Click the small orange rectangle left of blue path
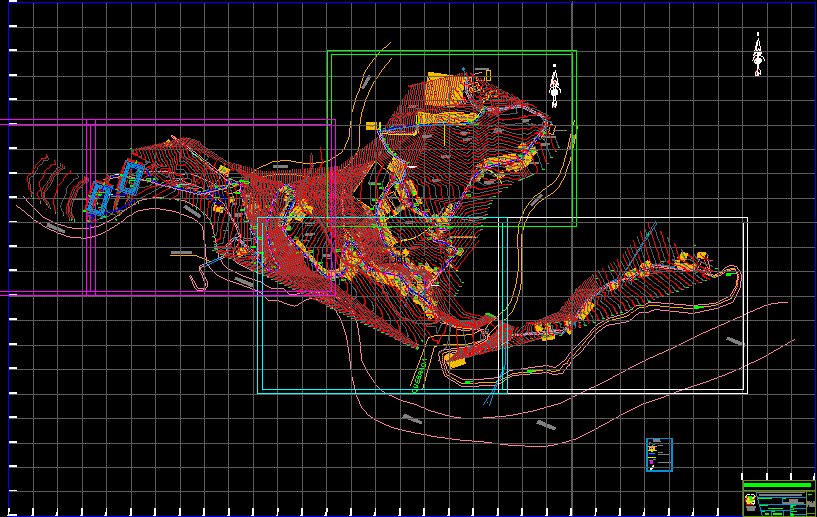The image size is (817, 517). (371, 126)
